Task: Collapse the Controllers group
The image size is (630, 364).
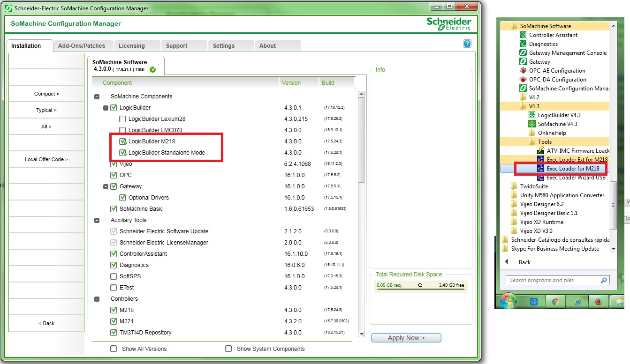Action: [97, 299]
